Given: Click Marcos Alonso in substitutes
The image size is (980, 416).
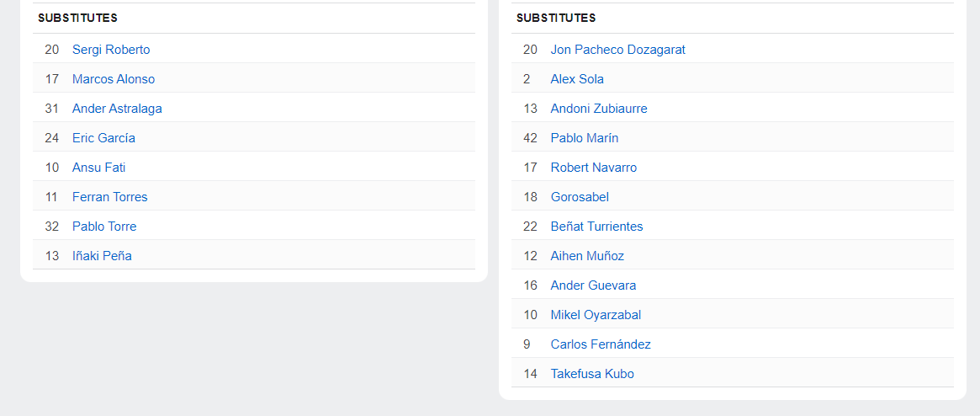Looking at the screenshot, I should click(x=114, y=79).
